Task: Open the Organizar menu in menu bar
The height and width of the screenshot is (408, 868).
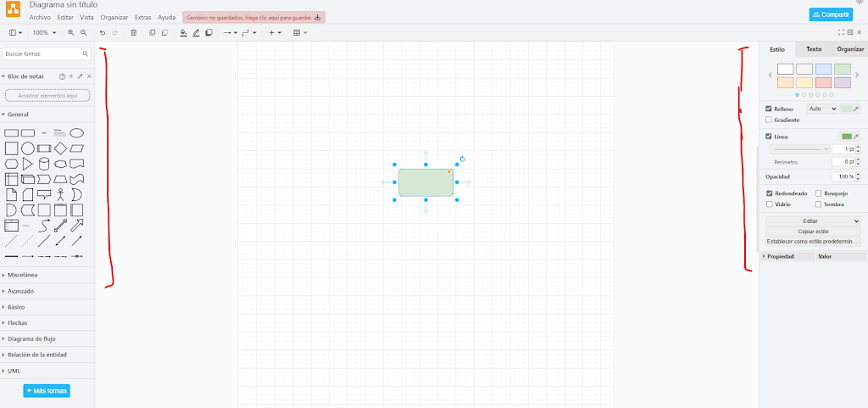Action: coord(114,17)
